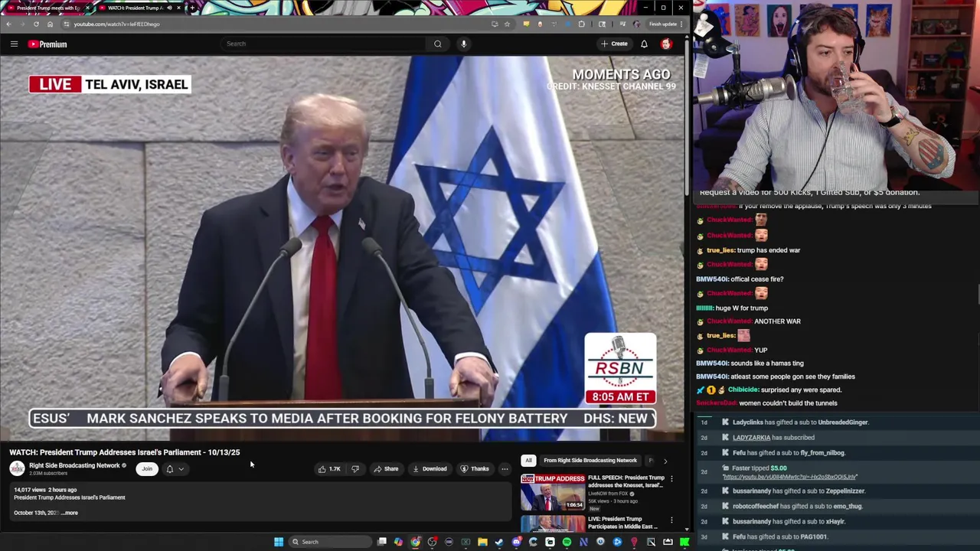
Task: Open Chrome from the taskbar
Action: (x=415, y=542)
